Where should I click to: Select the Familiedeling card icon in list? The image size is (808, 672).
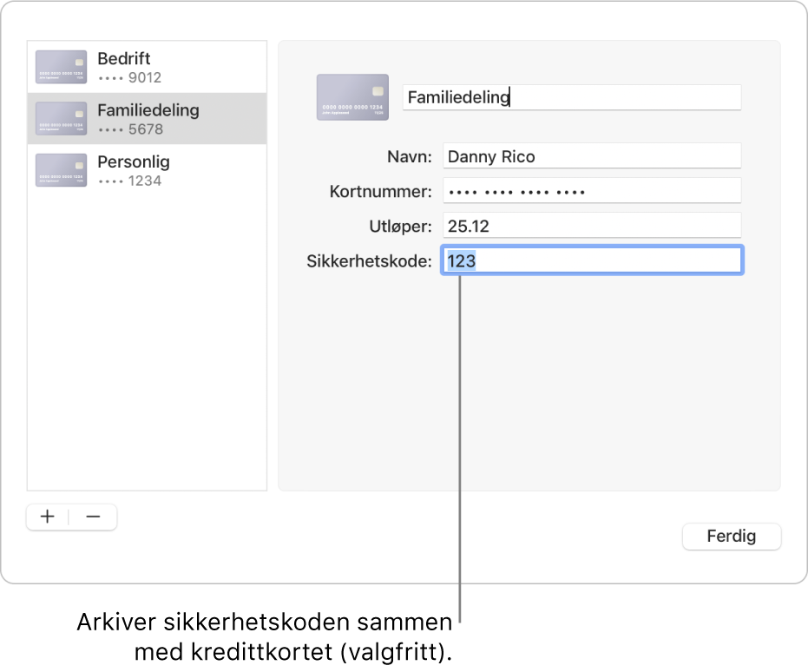61,119
